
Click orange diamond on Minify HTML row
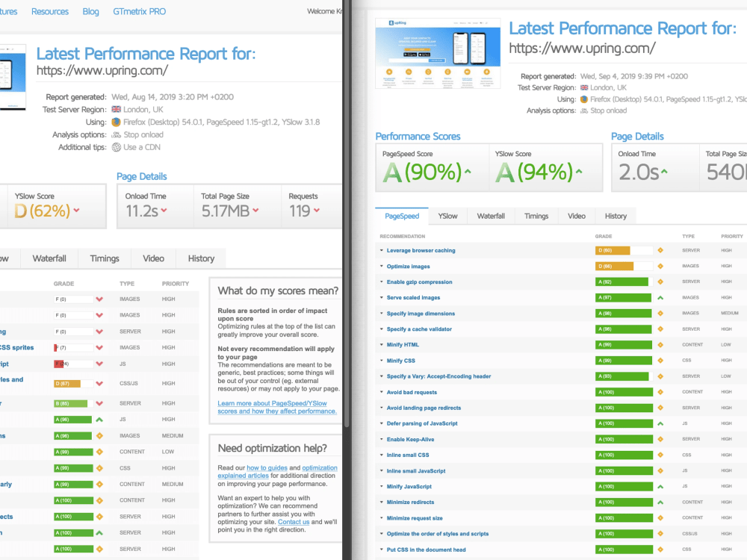tap(660, 345)
